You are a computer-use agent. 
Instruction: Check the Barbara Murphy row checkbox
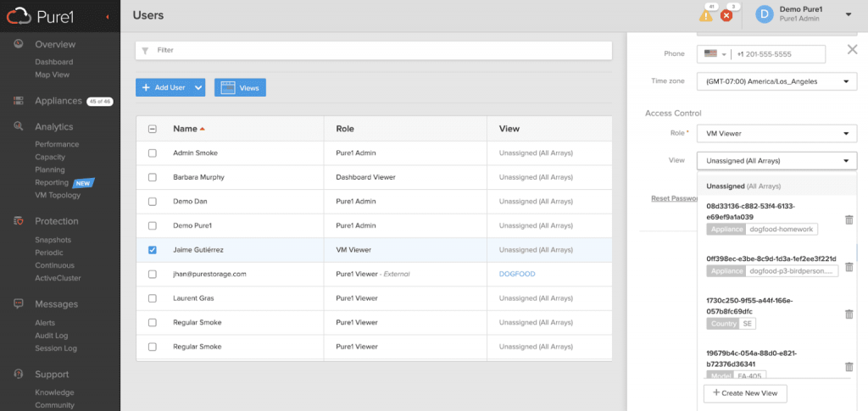pyautogui.click(x=153, y=177)
